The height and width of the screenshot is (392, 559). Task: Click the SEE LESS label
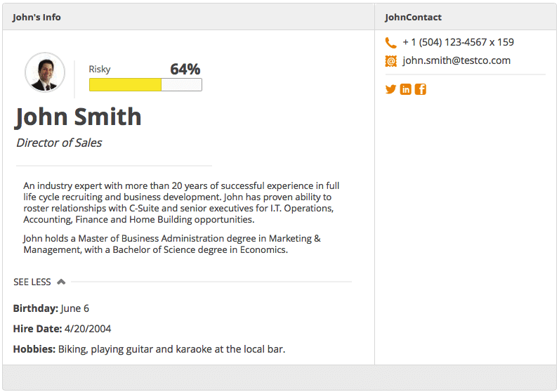(32, 282)
